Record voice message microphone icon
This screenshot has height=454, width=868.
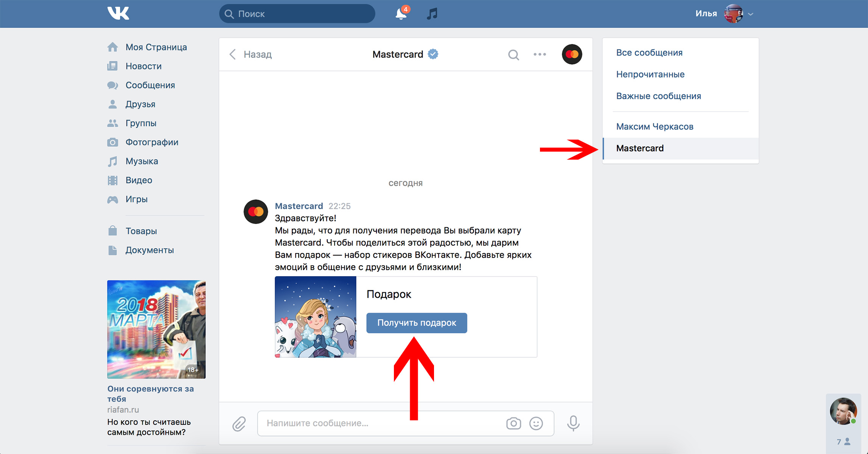coord(573,423)
